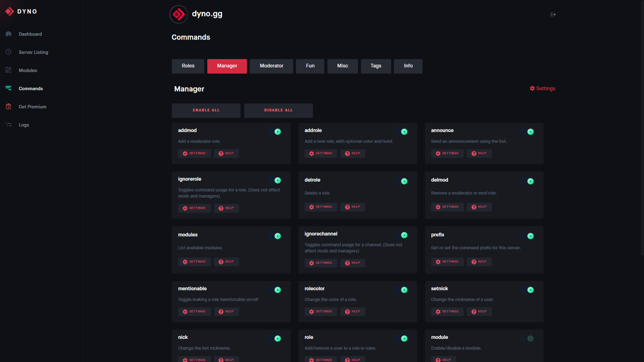Screen dimensions: 644x362
Task: Open the Roles commands tab
Action: [x=188, y=66]
